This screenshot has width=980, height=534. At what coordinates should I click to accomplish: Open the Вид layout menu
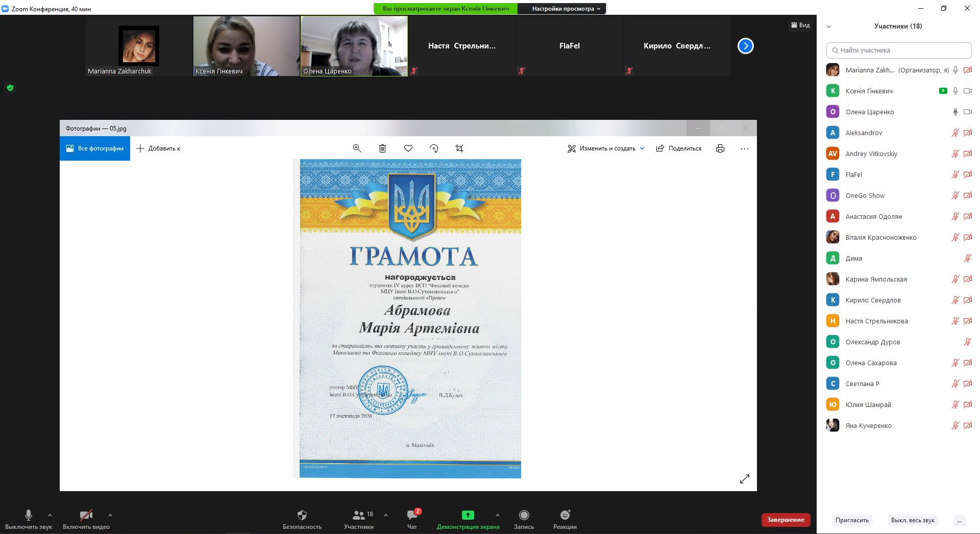[800, 25]
